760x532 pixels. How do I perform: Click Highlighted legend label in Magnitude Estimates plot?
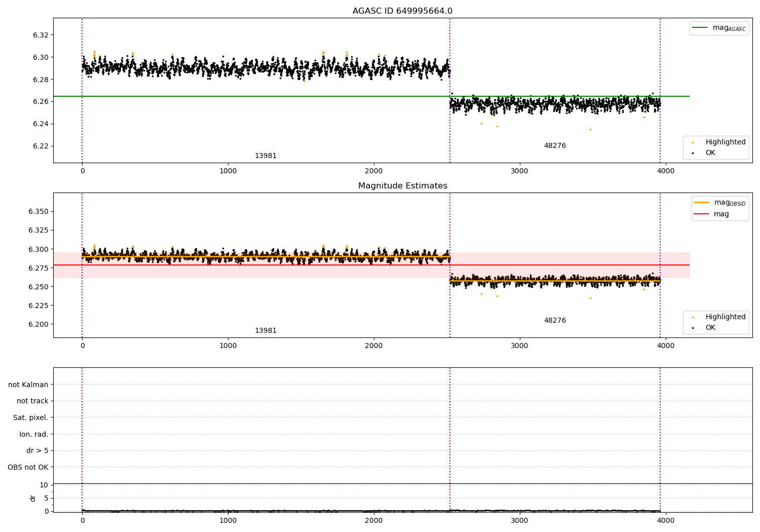726,317
